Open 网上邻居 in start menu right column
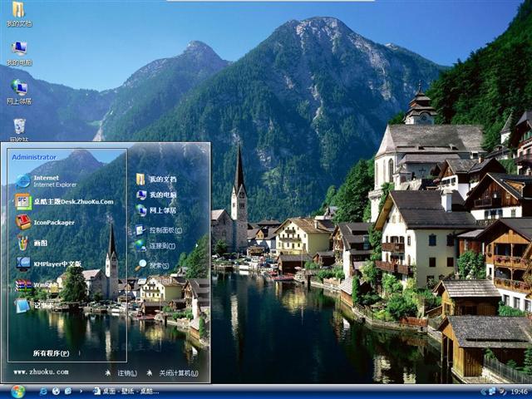 pyautogui.click(x=156, y=210)
